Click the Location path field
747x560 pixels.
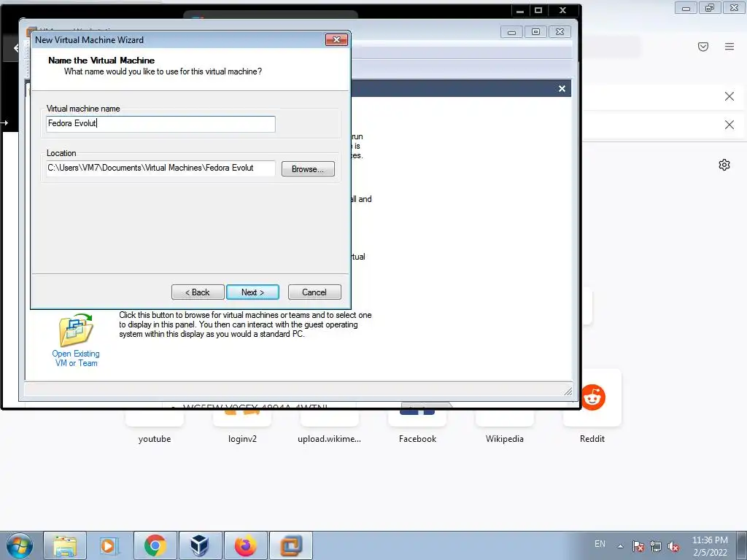coord(160,168)
